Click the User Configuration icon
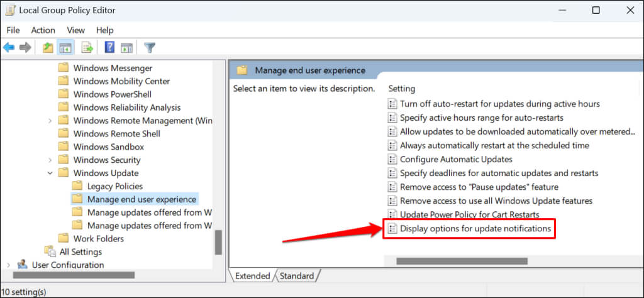644x298 pixels. (x=23, y=265)
